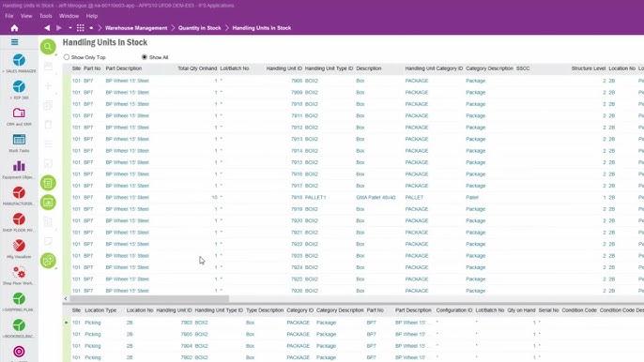The height and width of the screenshot is (362, 644).
Task: Click GMA Pallet 48x40 description cell
Action: click(376, 198)
